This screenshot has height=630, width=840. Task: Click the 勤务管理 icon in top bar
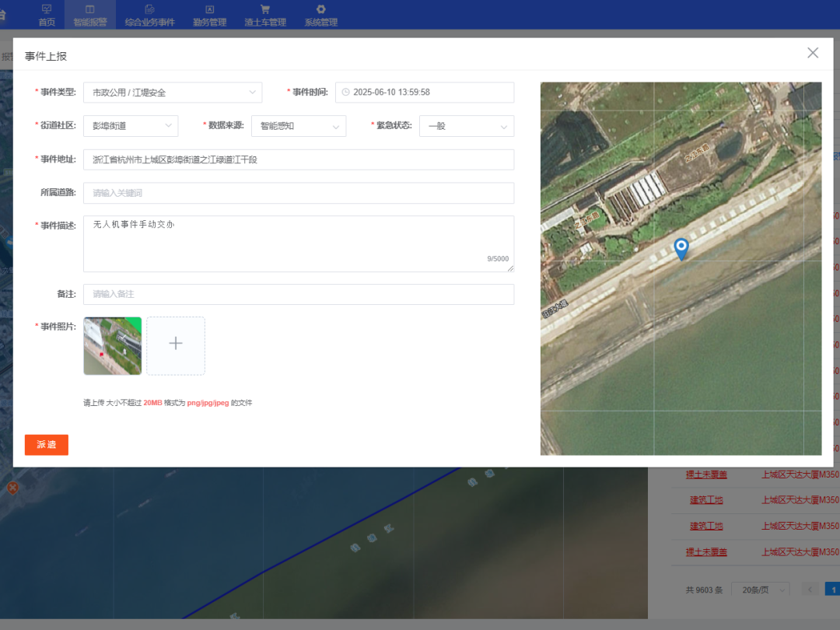[x=209, y=9]
